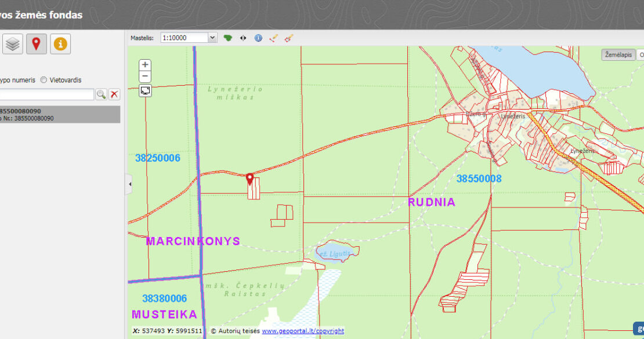Screen dimensions: 644x339
Task: Zoom in using plus button
Action: click(x=146, y=65)
